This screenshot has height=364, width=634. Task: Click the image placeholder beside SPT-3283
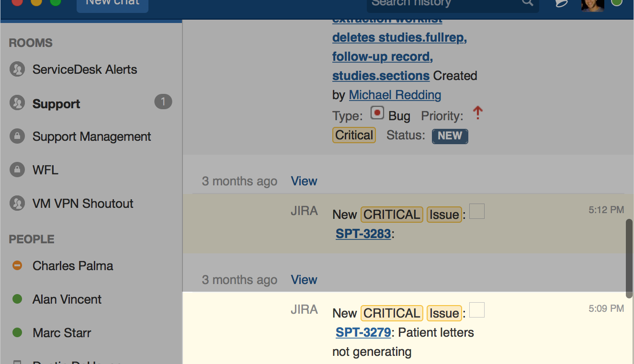coord(476,211)
